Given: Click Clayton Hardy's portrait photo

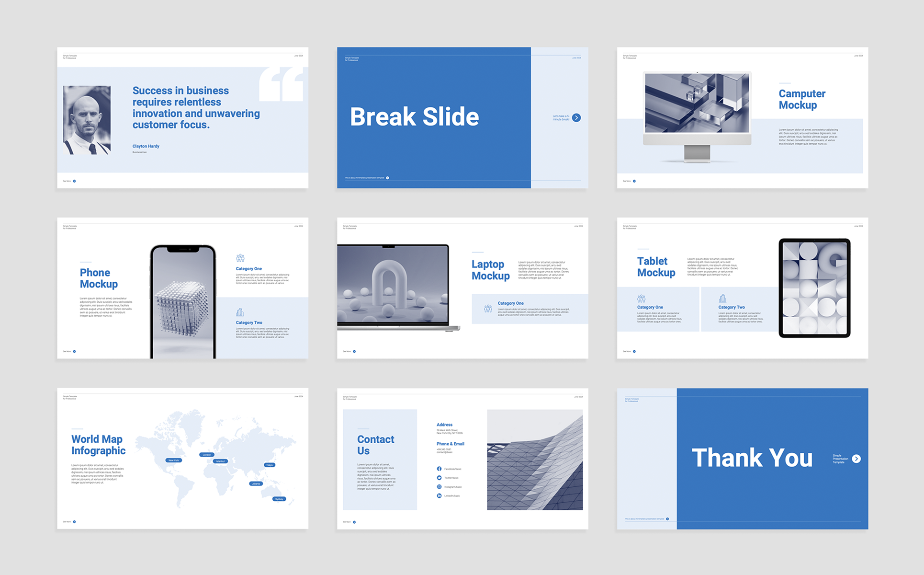Looking at the screenshot, I should 87,120.
